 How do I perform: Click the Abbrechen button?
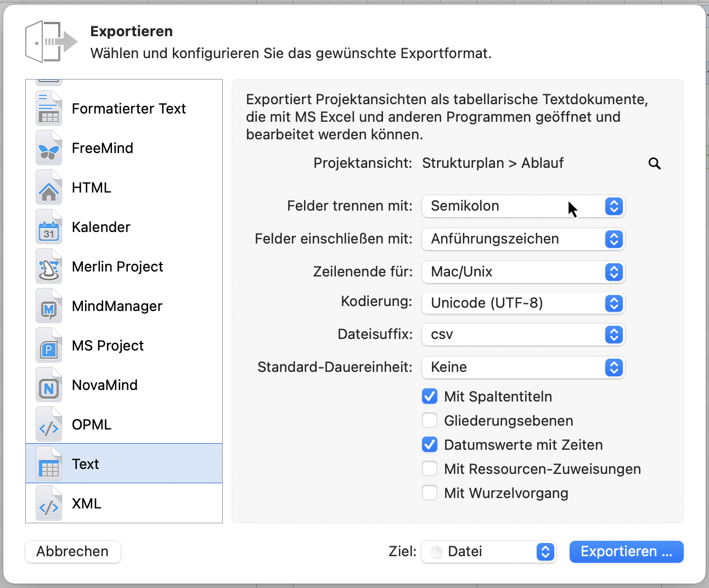[72, 551]
